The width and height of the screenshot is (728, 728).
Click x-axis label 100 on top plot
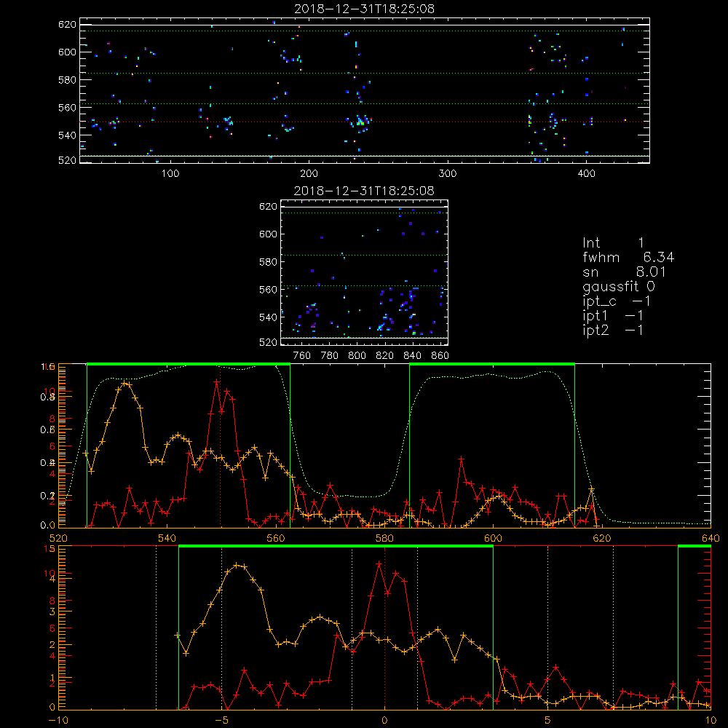click(x=170, y=174)
